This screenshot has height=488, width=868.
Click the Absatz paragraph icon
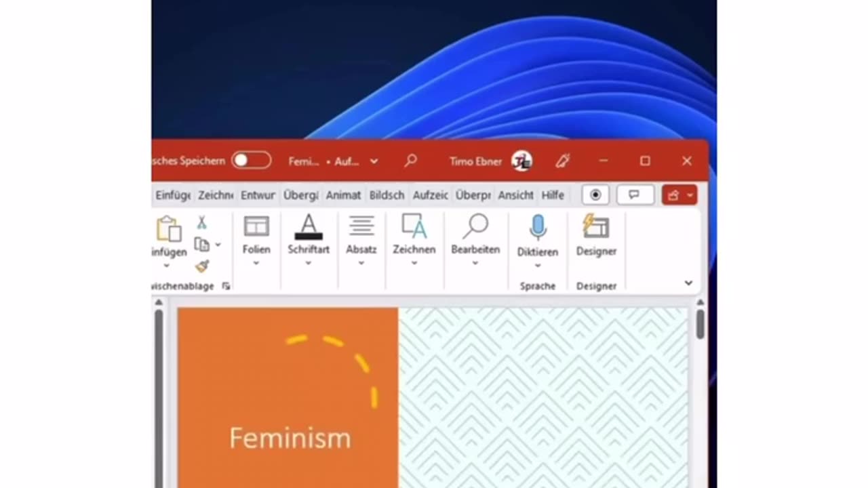[x=361, y=226]
